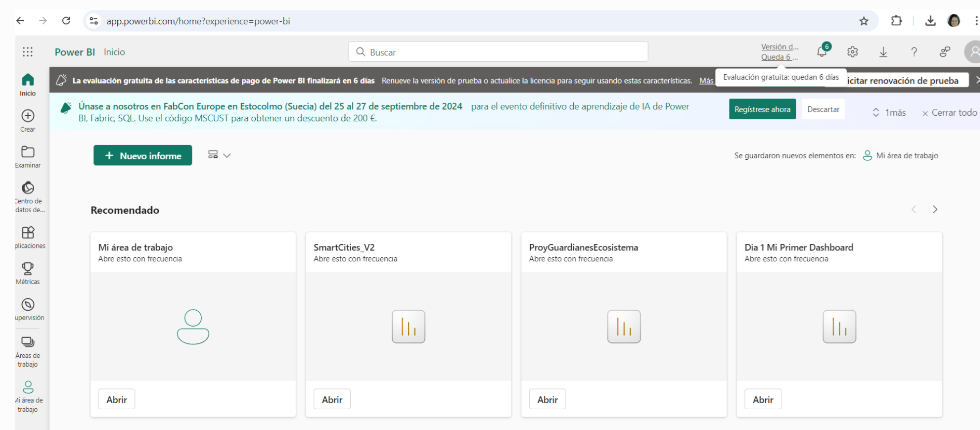Click the Recomendado section heading

[125, 210]
